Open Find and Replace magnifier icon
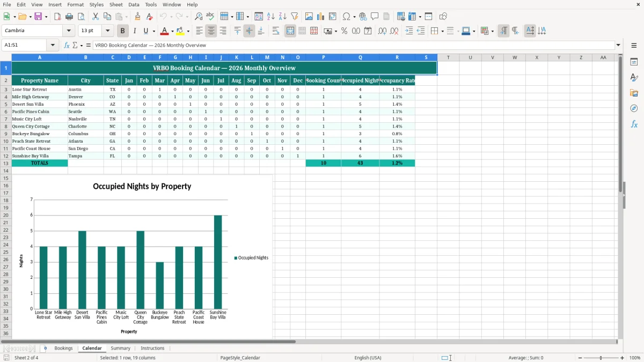Image resolution: width=644 pixels, height=362 pixels. pyautogui.click(x=199, y=17)
